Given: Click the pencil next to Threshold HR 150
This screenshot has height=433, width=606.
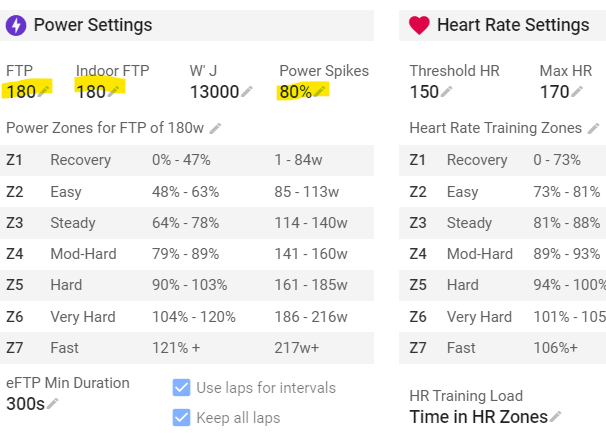Looking at the screenshot, I should (x=447, y=92).
